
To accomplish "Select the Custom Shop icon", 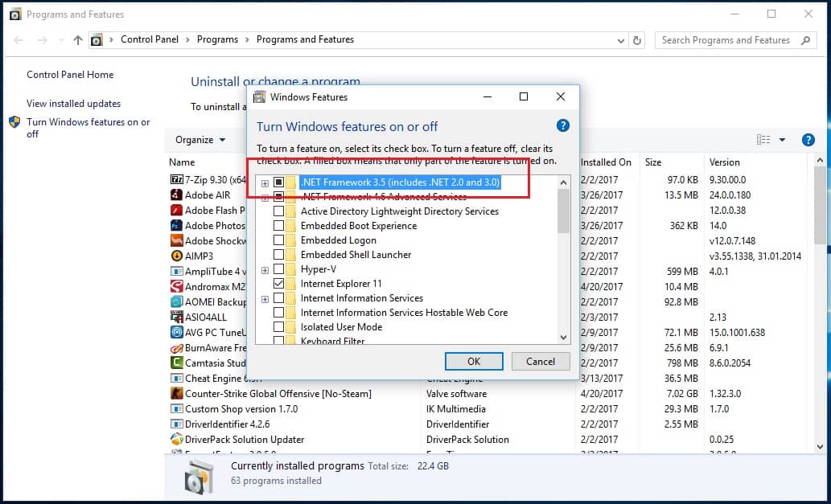I will [x=176, y=408].
